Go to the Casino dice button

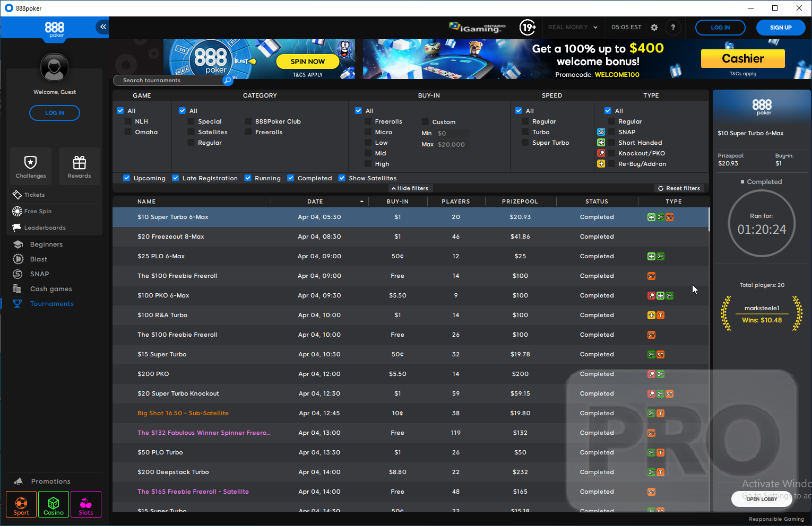coord(54,504)
